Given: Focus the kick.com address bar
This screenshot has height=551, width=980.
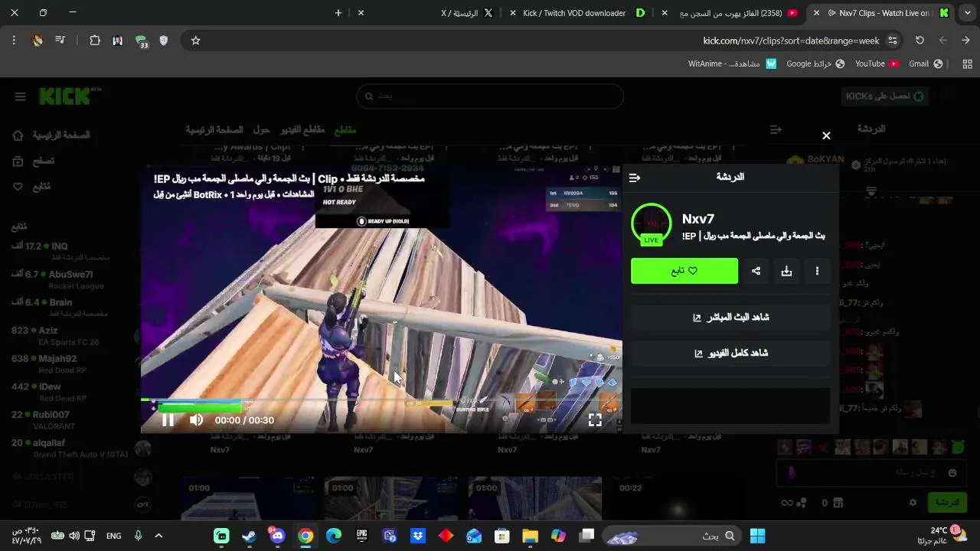Looking at the screenshot, I should coord(791,41).
